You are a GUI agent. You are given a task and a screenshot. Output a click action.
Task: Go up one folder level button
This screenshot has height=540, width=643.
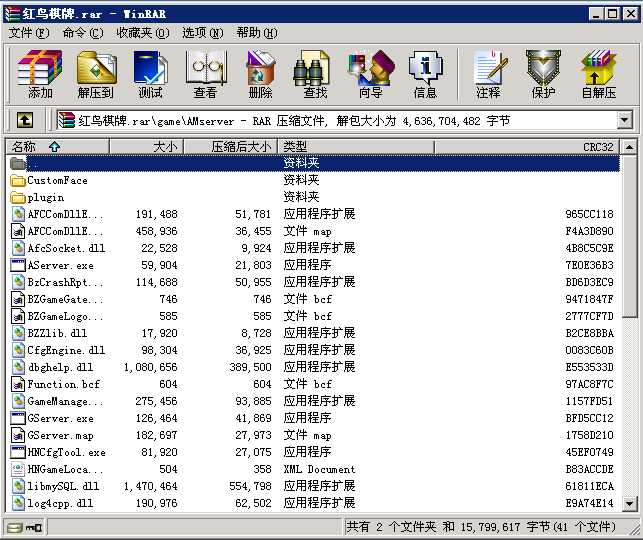(x=25, y=121)
